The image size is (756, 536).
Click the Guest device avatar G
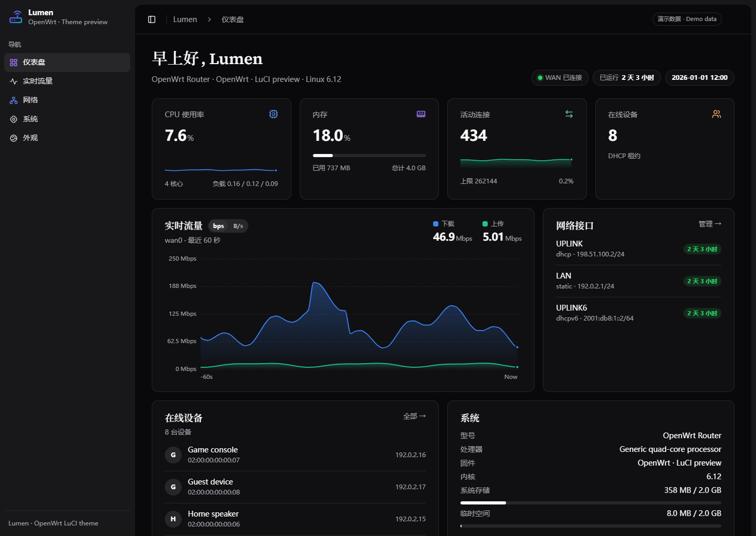pyautogui.click(x=173, y=487)
